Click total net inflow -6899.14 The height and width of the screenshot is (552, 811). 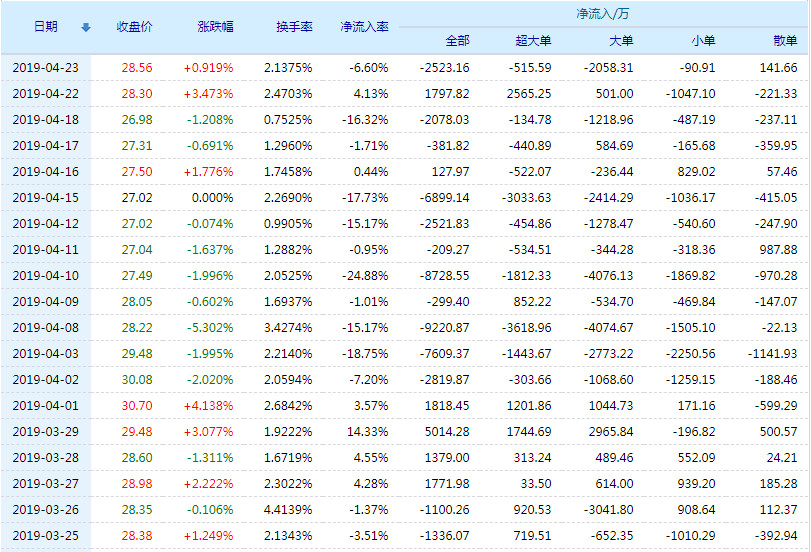click(x=445, y=198)
